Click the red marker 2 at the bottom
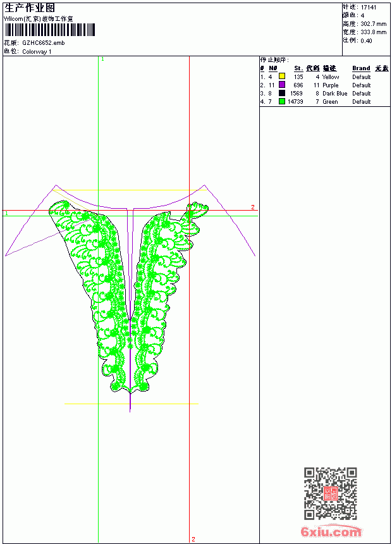 pos(193,539)
